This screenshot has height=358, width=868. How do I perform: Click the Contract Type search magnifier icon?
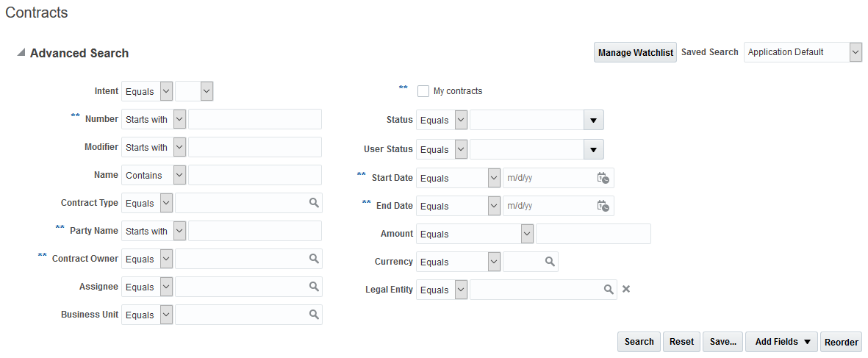click(314, 203)
